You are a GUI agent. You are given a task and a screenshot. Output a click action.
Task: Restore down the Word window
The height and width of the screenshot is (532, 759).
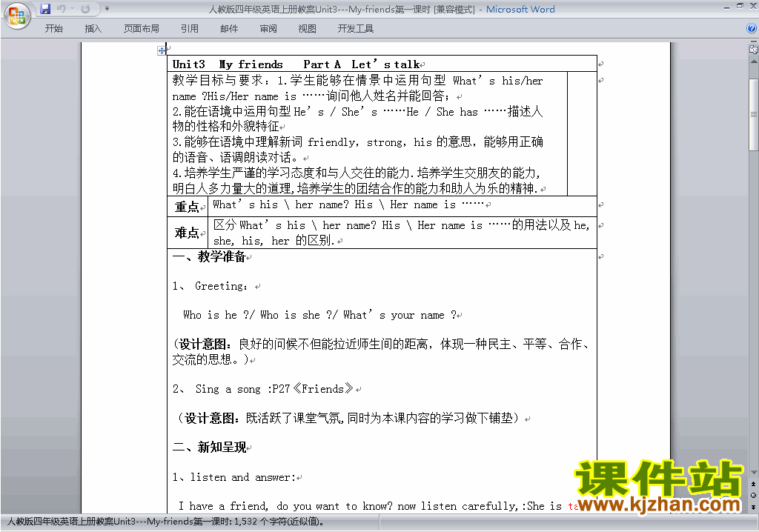740,6
